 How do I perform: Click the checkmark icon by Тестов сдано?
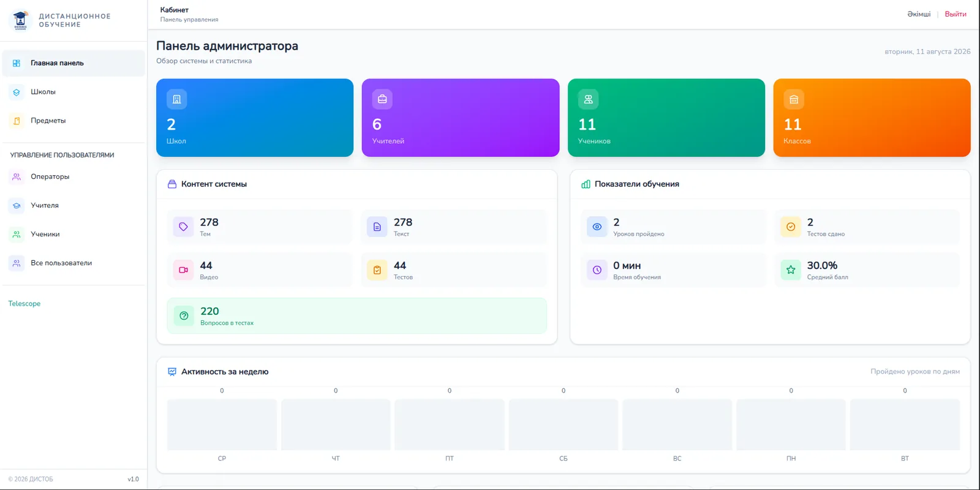[791, 227]
